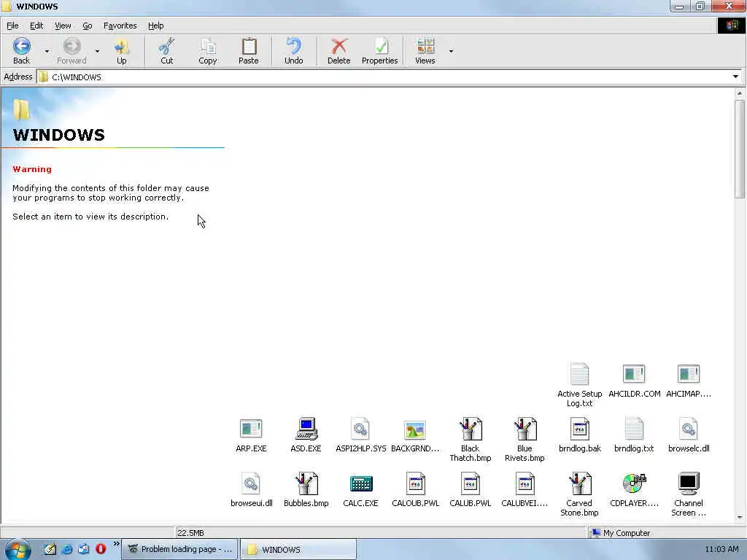The height and width of the screenshot is (560, 747).
Task: Select the brndlog.bak file
Action: click(580, 435)
